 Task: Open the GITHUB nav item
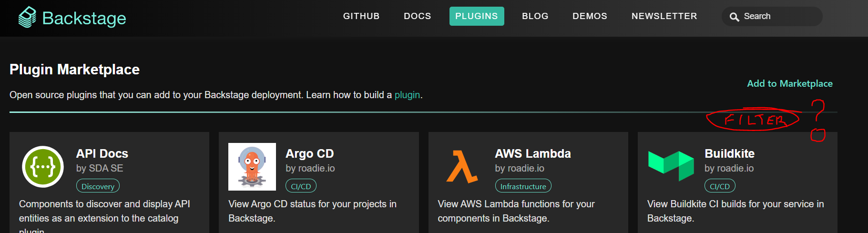(361, 16)
